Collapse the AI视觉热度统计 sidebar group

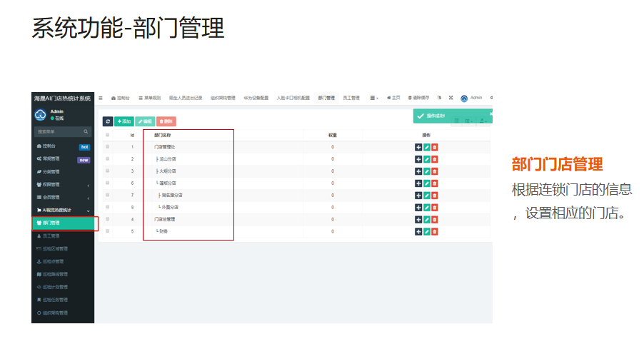[x=88, y=211]
